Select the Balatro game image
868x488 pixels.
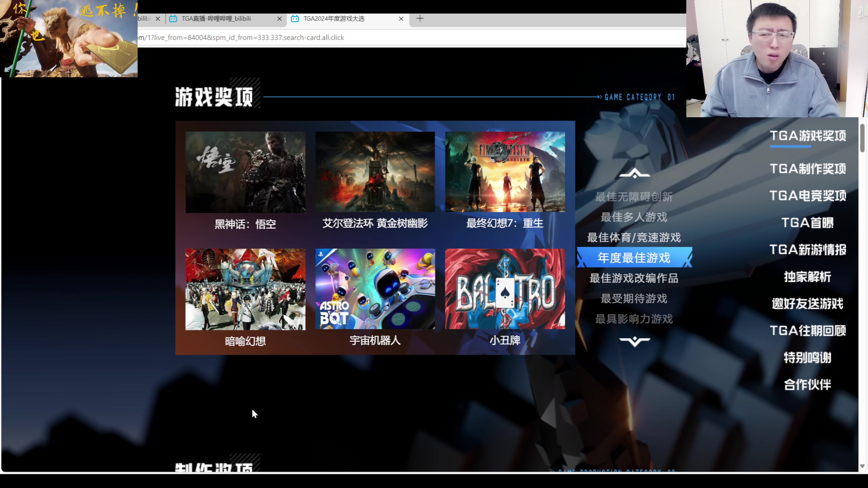(x=505, y=289)
